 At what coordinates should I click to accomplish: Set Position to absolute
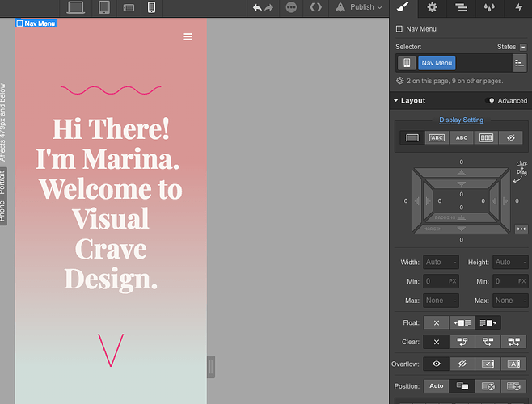click(488, 386)
